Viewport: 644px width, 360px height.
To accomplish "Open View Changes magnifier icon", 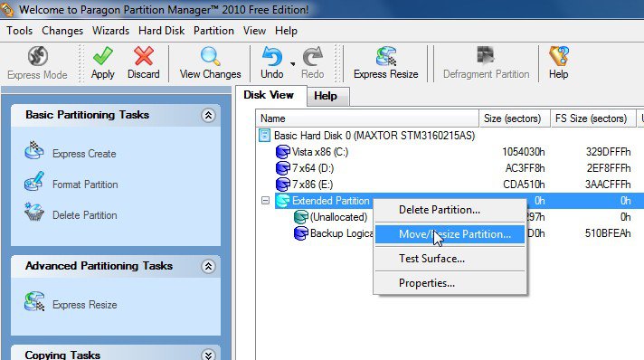I will pos(210,56).
